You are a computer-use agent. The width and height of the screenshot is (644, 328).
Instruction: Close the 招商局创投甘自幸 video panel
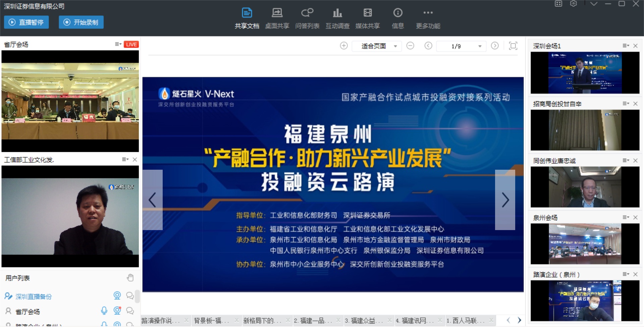[635, 104]
